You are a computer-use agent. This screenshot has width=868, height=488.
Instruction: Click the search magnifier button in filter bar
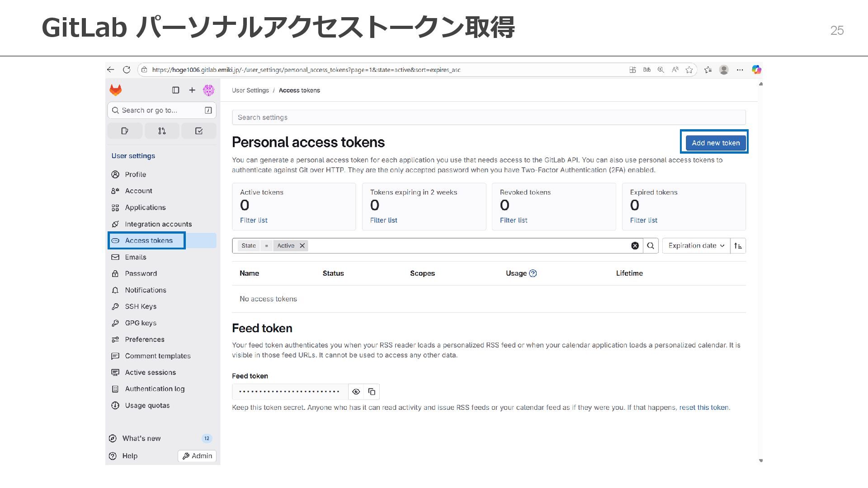(651, 246)
